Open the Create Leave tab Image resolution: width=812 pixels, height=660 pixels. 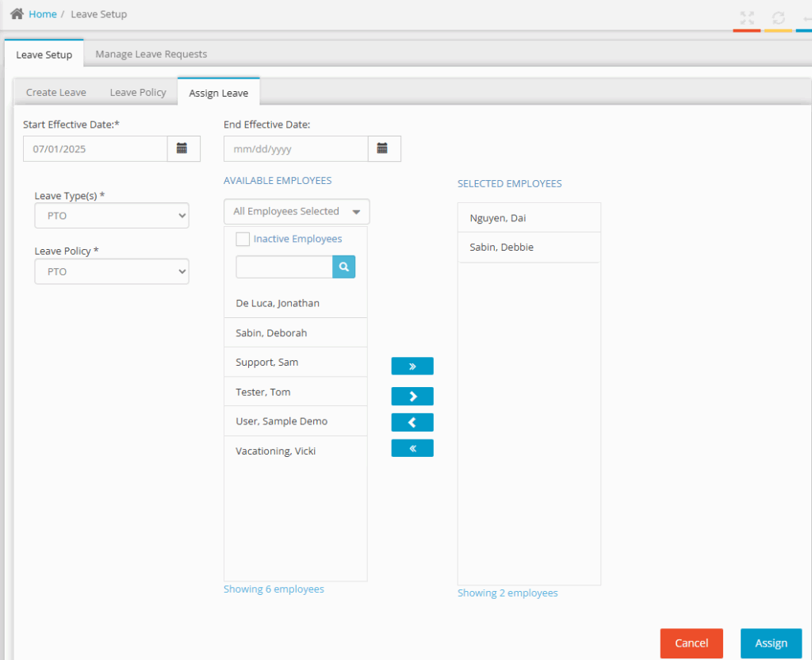(x=56, y=92)
